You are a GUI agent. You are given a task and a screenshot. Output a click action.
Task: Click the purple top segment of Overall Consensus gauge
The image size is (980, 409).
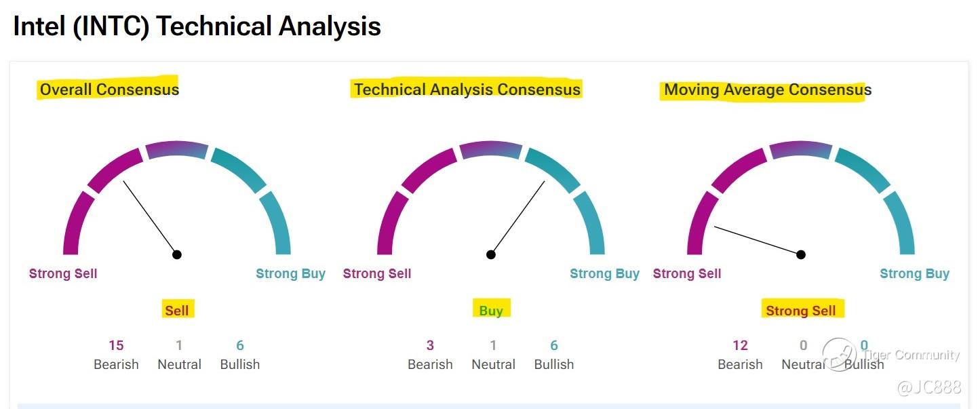[x=177, y=151]
